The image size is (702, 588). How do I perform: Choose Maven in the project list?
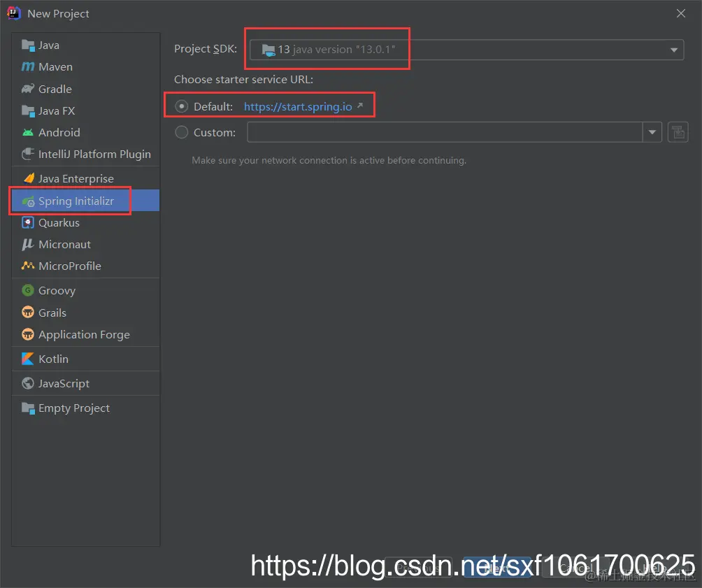[55, 66]
